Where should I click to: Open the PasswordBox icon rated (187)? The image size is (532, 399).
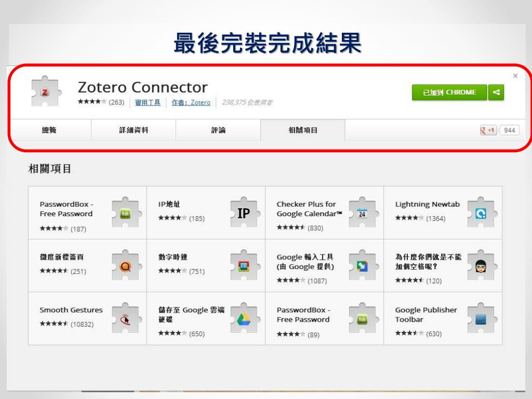coord(126,213)
